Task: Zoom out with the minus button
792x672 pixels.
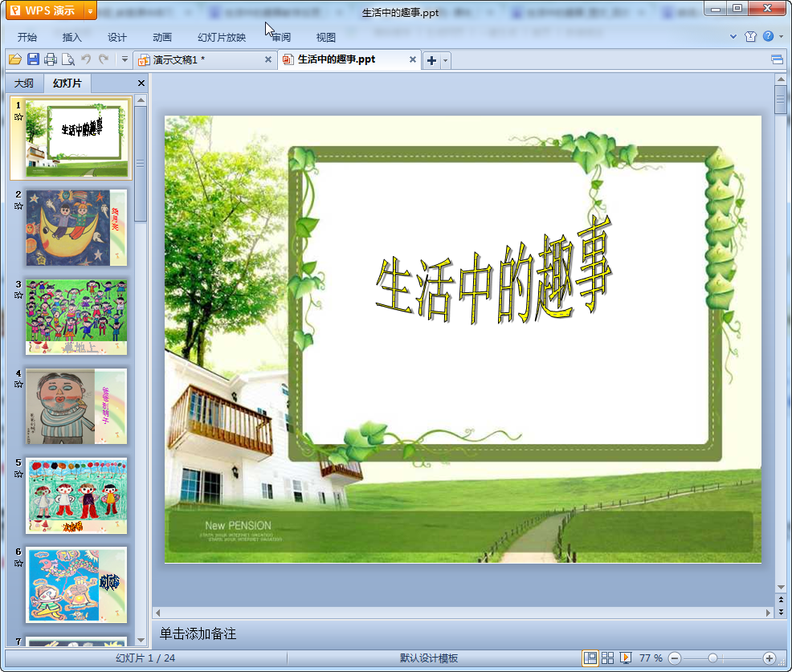Action: (x=674, y=658)
